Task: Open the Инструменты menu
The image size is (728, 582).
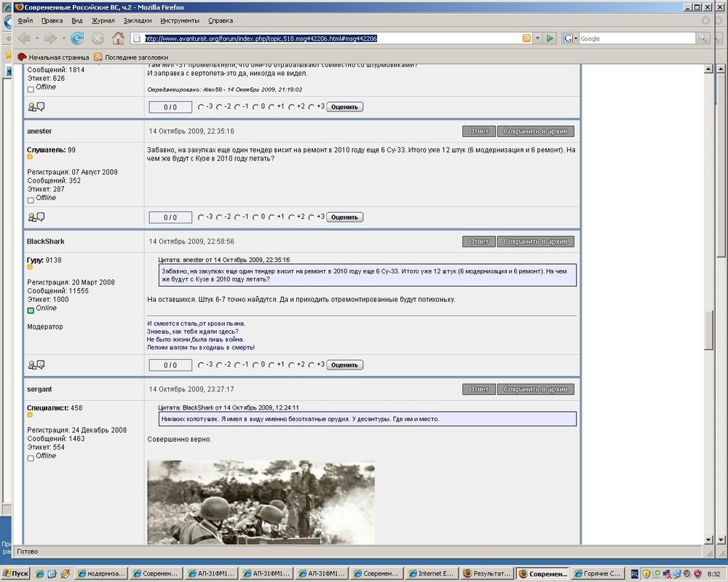Action: pyautogui.click(x=180, y=21)
